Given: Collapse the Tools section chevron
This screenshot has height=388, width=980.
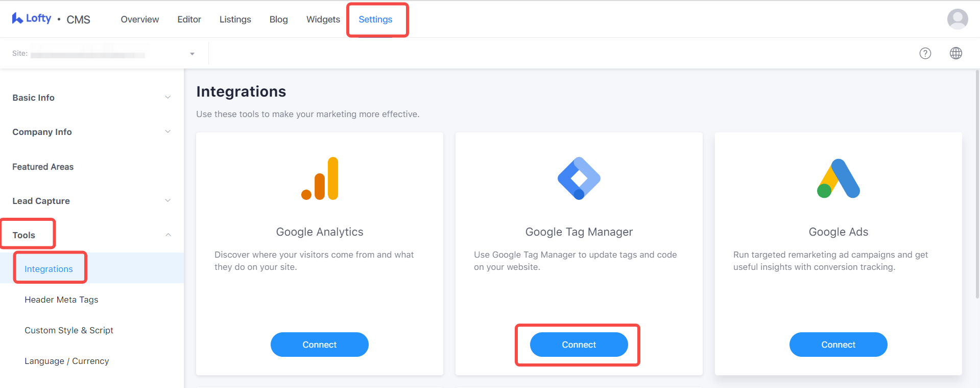Looking at the screenshot, I should click(x=168, y=235).
